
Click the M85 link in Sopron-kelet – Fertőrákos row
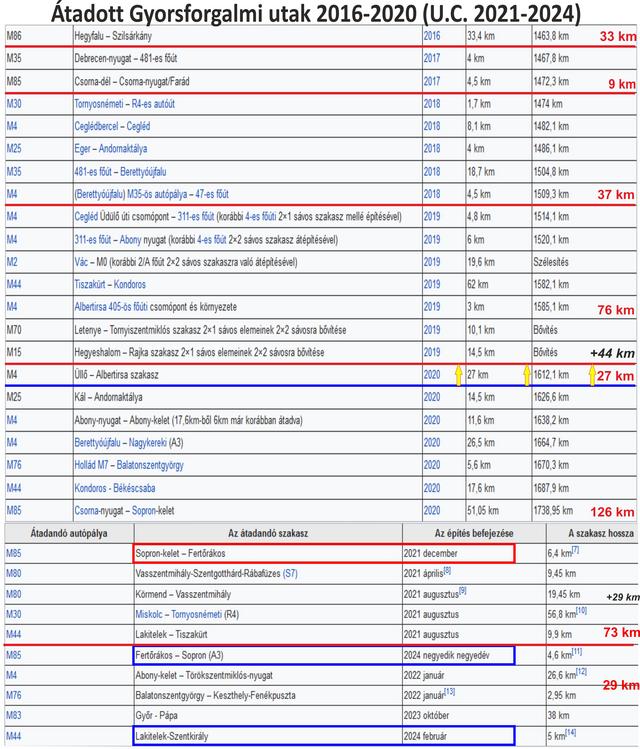tap(14, 553)
